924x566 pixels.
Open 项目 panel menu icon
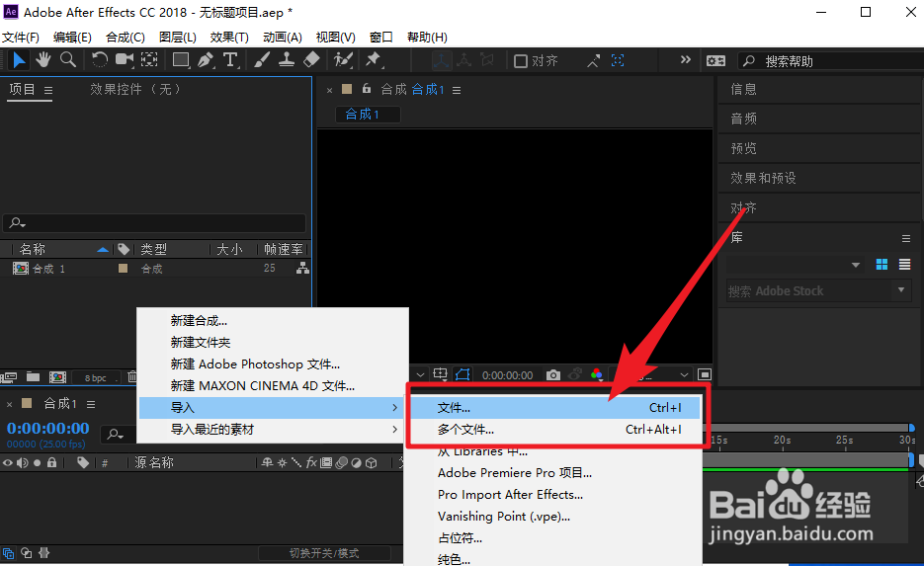click(48, 90)
